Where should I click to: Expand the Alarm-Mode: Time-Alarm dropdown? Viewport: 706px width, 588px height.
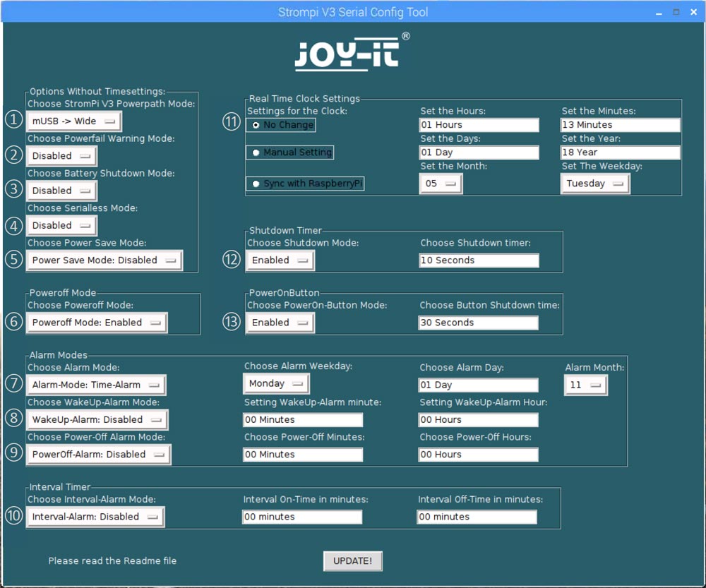tap(96, 385)
